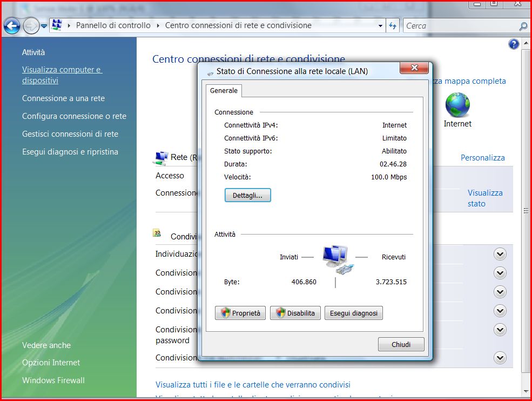The height and width of the screenshot is (401, 532).
Task: Click the greyed Forward arrow button
Action: [x=31, y=26]
